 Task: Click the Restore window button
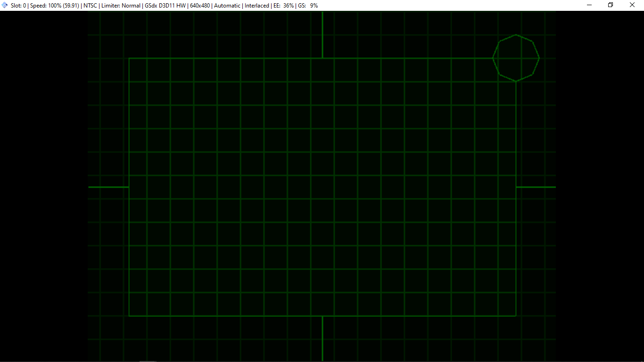point(610,5)
